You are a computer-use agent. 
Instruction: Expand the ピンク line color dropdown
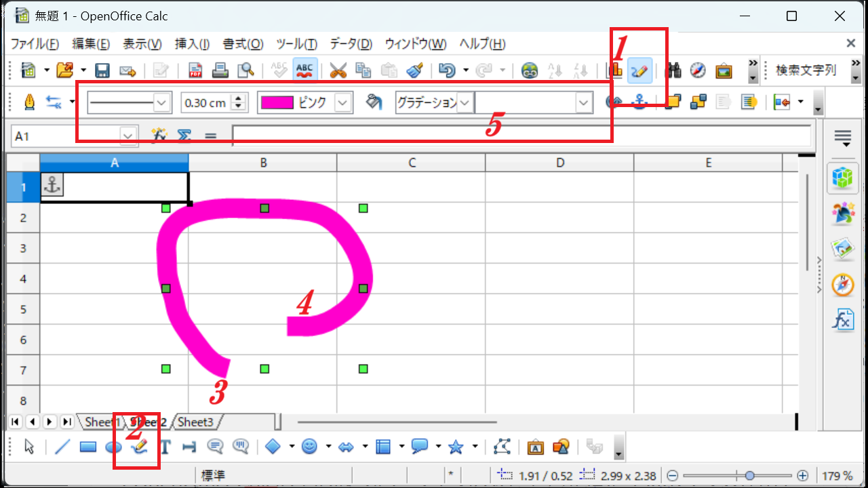click(x=344, y=102)
